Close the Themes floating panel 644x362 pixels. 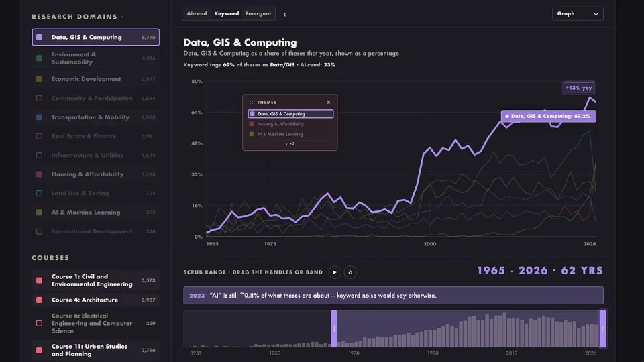click(x=329, y=102)
